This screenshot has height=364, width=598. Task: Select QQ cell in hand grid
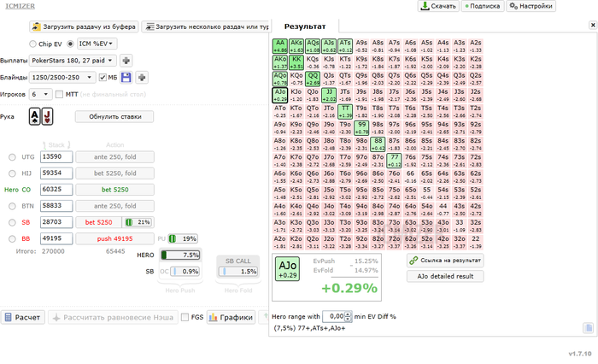pyautogui.click(x=313, y=79)
